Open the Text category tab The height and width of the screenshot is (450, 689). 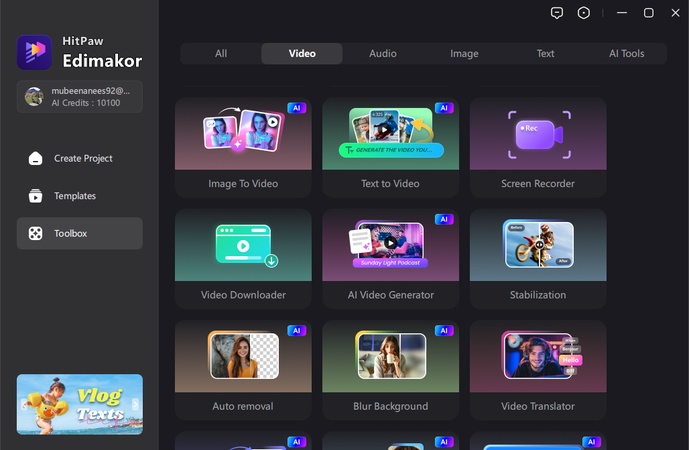tap(545, 54)
